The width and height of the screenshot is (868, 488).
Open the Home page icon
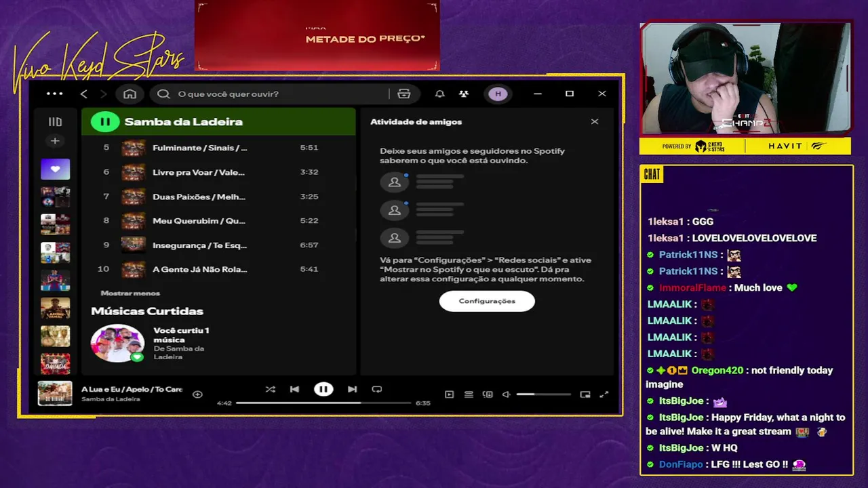(x=130, y=94)
